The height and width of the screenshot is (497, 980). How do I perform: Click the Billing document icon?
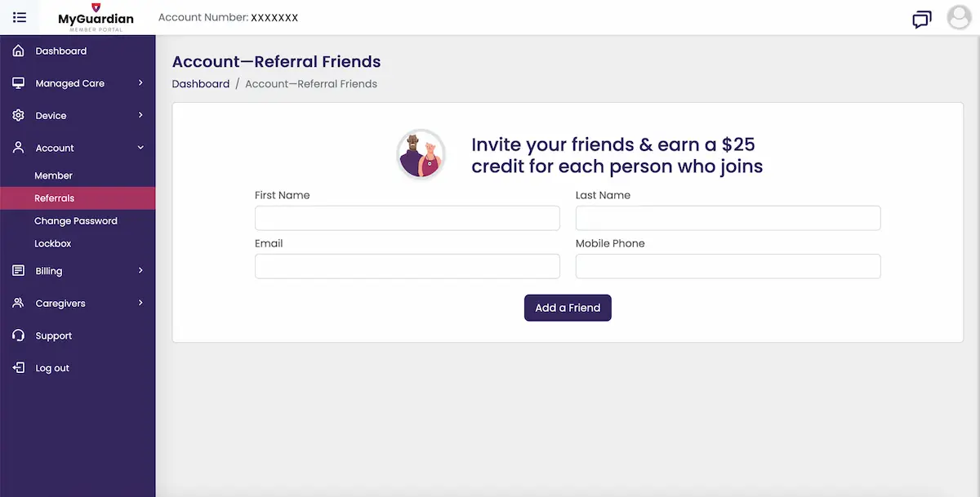point(19,271)
